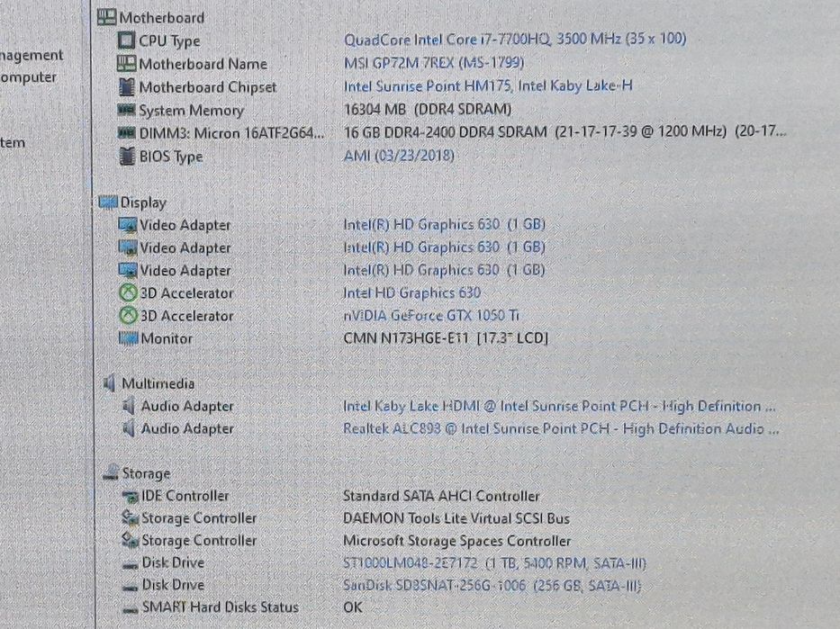Select the Motherboard section label
This screenshot has width=840, height=629.
pyautogui.click(x=162, y=18)
